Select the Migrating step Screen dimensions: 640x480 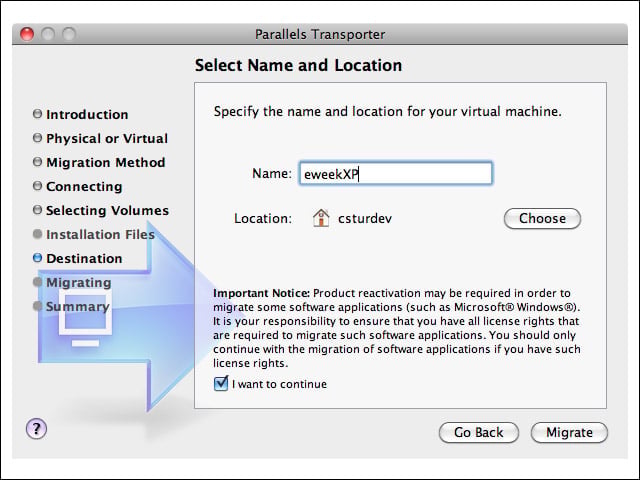point(78,282)
